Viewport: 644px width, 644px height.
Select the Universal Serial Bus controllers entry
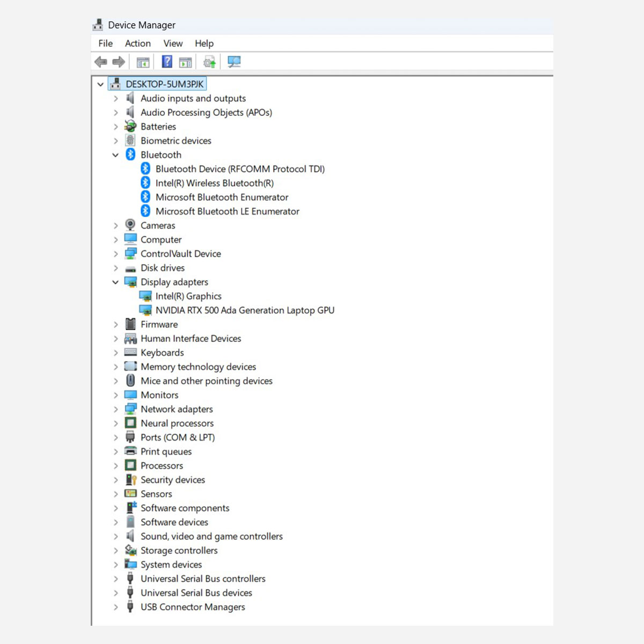pos(203,579)
